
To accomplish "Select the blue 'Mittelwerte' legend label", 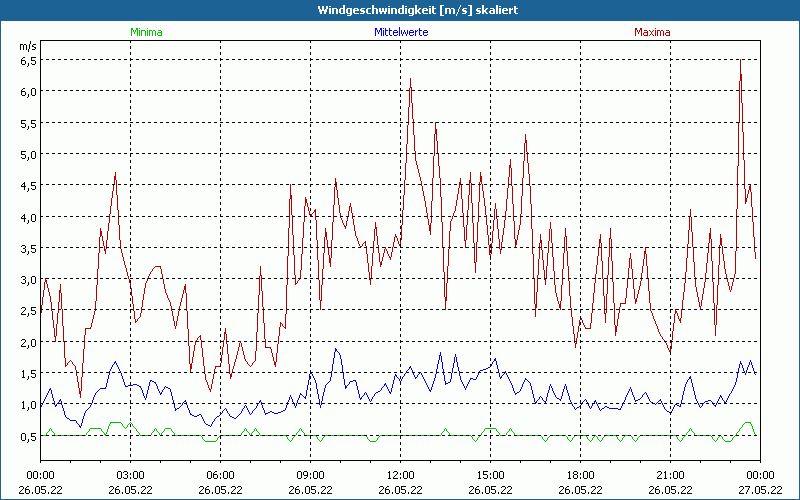I will (x=401, y=32).
